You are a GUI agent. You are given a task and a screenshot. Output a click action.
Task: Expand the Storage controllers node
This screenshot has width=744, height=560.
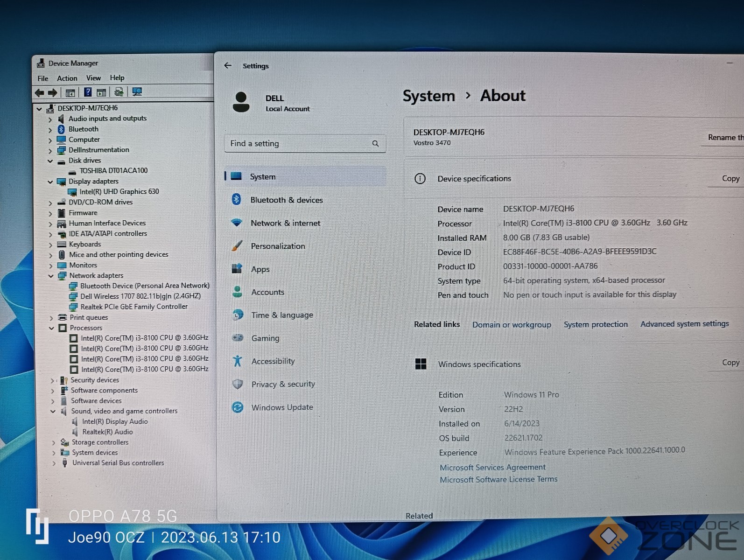[x=53, y=442]
